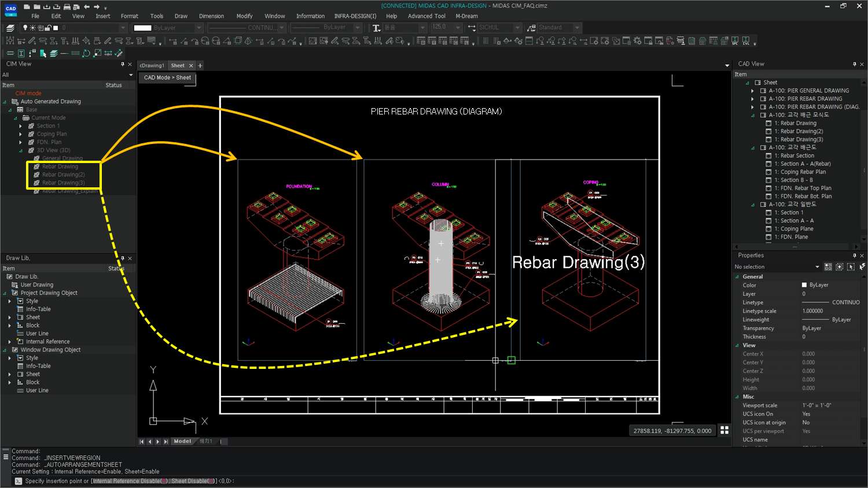Switch to the cDrawing1 tab
This screenshot has height=488, width=868.
coord(152,65)
